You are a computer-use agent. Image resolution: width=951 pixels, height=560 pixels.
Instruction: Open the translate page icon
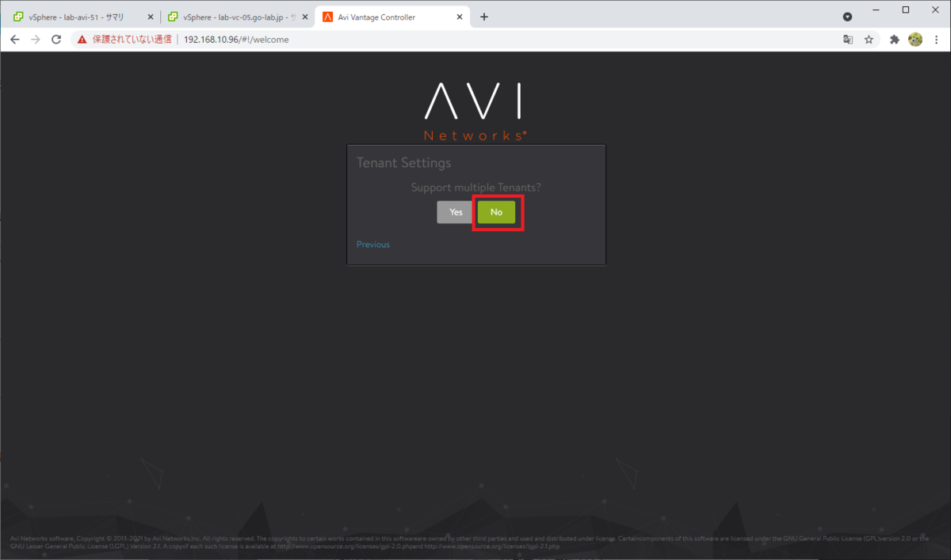tap(848, 40)
